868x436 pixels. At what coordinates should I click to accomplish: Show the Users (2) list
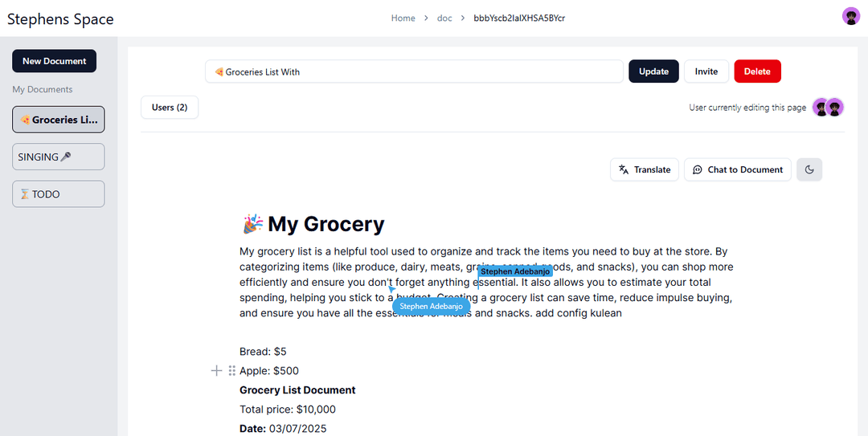[x=169, y=108]
